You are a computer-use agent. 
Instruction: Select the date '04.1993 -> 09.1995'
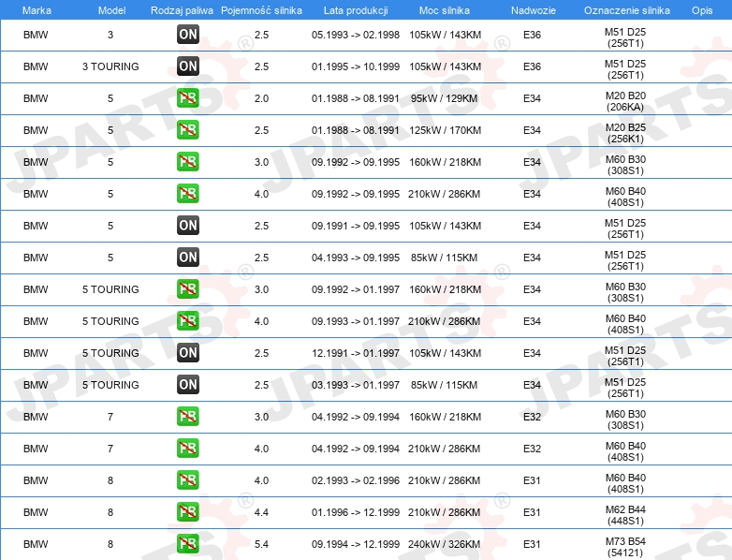pos(356,258)
